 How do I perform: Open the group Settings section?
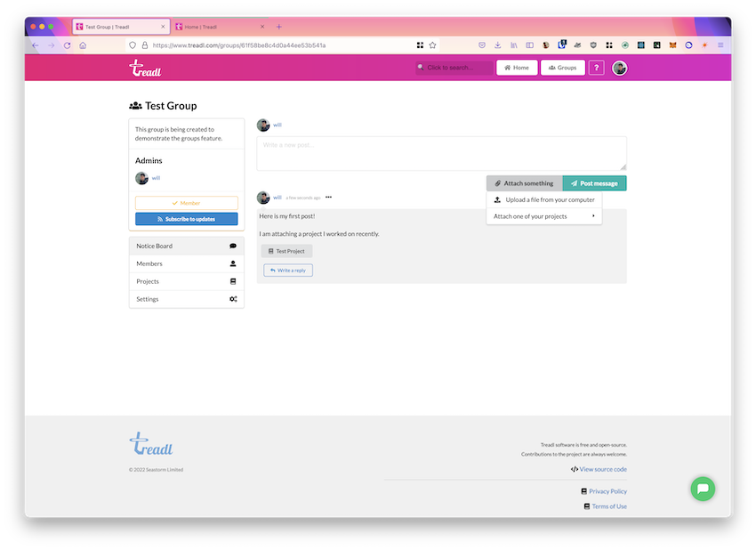coord(187,299)
